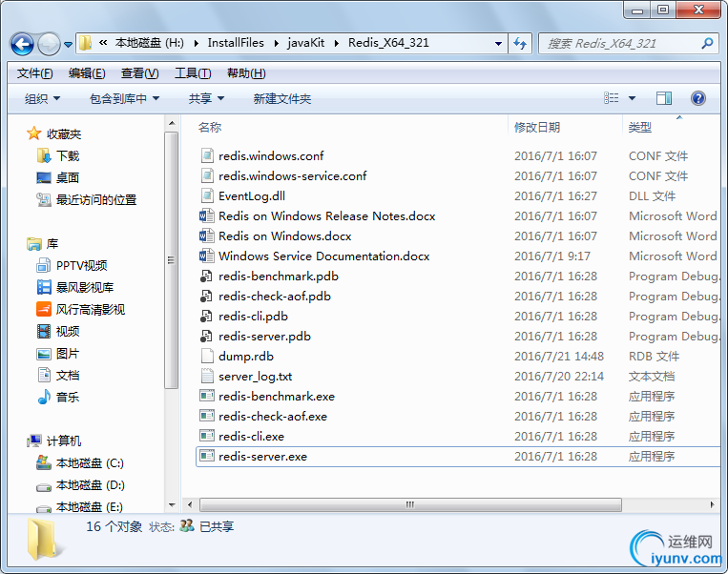Click the 本地磁盘 (H:) breadcrumb

pos(149,43)
